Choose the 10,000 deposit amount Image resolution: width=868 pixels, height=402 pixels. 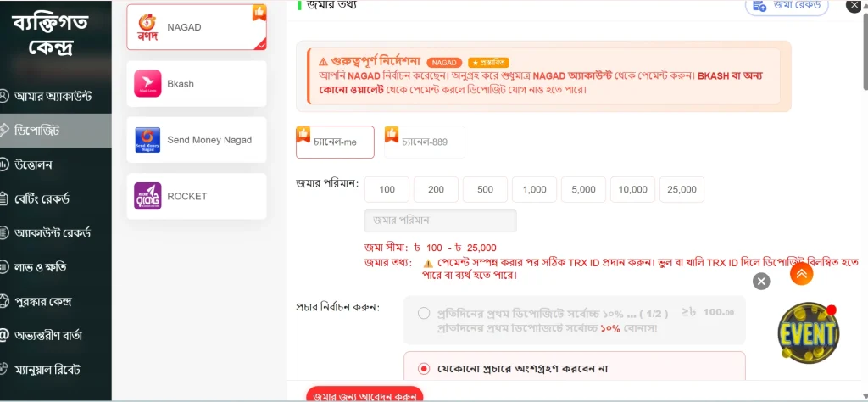coord(632,189)
